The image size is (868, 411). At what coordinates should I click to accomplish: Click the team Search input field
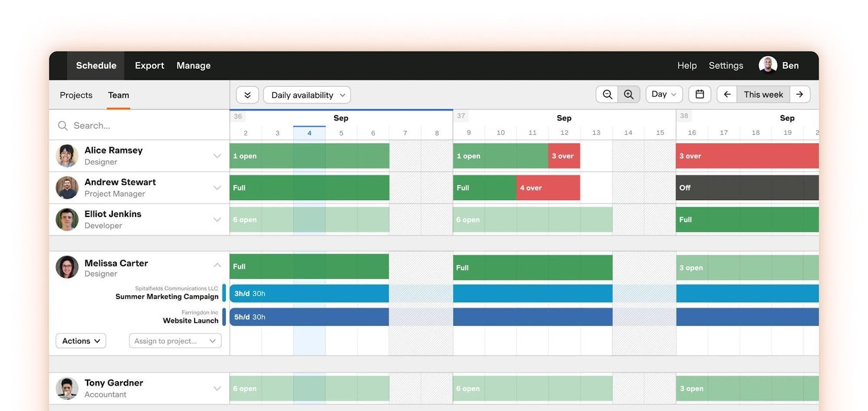point(141,126)
